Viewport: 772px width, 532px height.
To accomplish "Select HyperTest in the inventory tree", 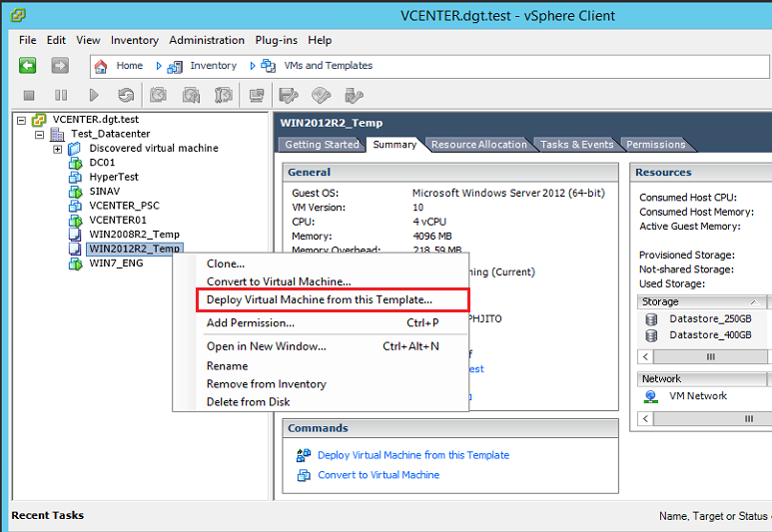I will coord(114,177).
